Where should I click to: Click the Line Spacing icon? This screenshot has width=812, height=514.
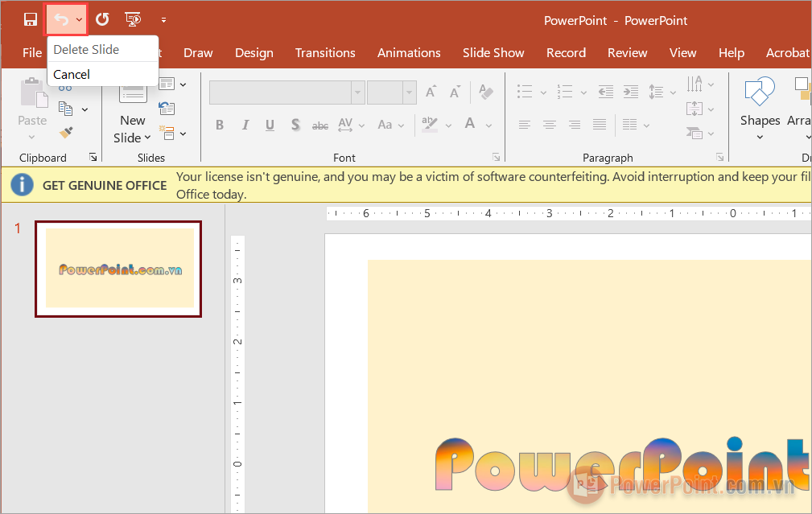656,93
